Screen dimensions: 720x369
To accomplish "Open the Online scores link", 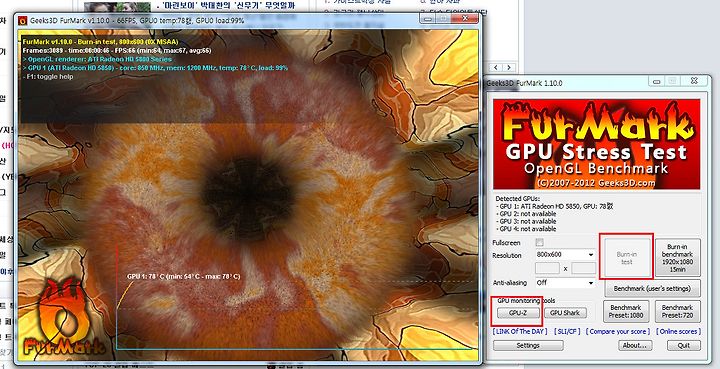I will (678, 331).
